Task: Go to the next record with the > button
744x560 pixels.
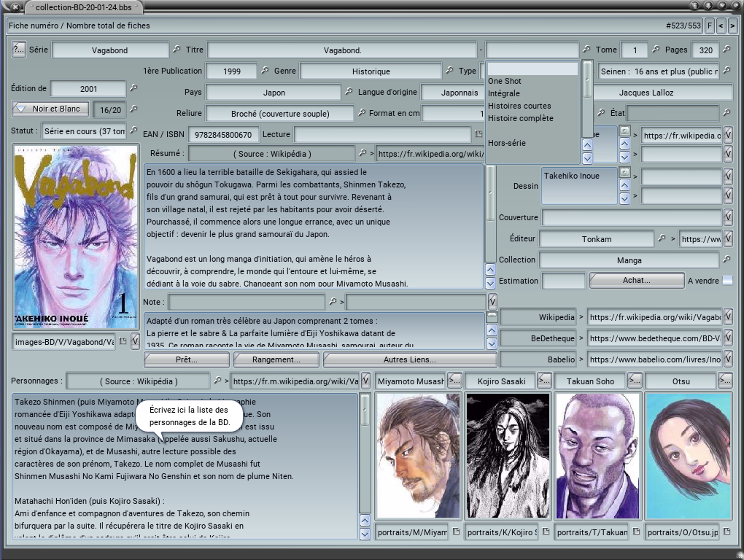Action: 732,26
